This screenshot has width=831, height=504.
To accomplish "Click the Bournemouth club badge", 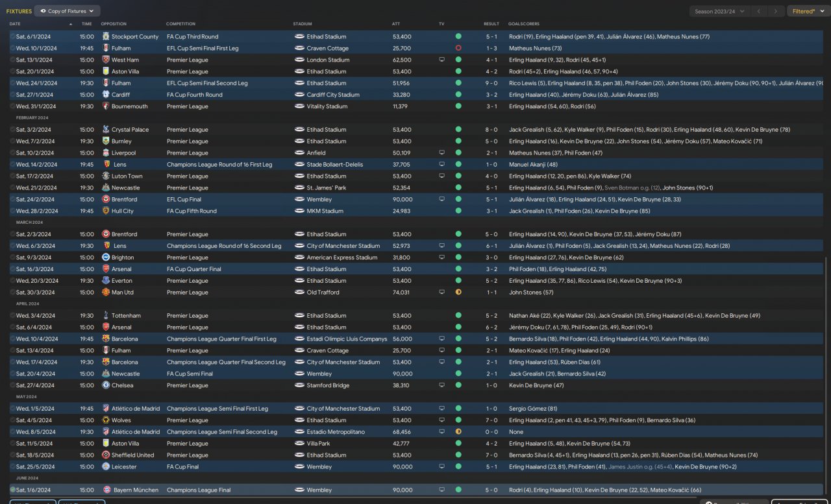I will [106, 106].
